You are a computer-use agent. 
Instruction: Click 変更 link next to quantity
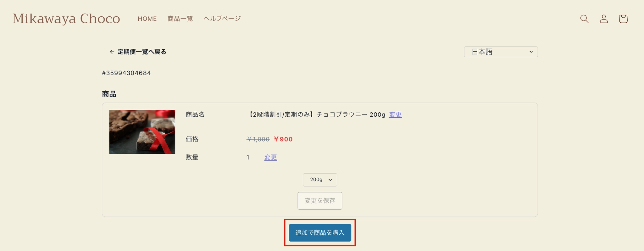(270, 157)
